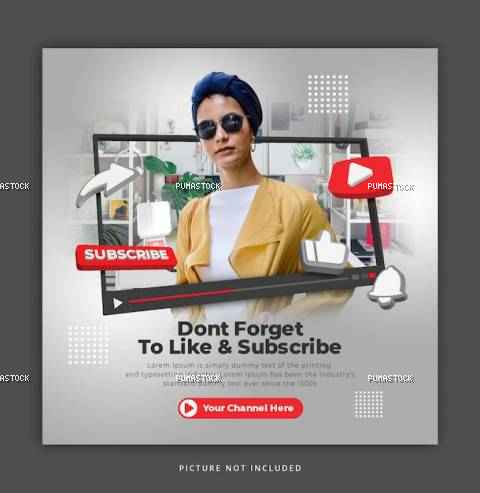Click the woman's dark sunglasses
Viewport: 480px width, 493px height.
[x=221, y=126]
